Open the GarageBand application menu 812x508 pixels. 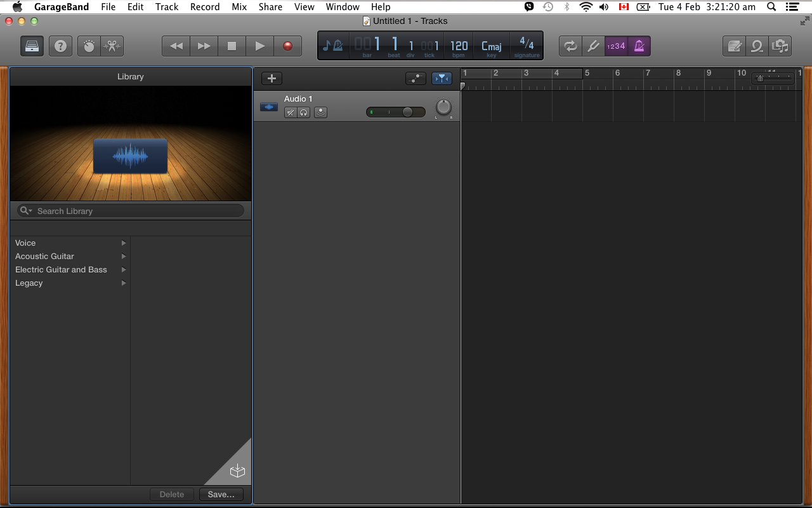pos(61,7)
